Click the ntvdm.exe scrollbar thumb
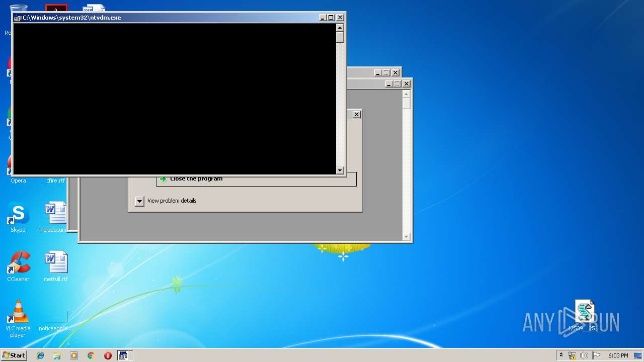The width and height of the screenshot is (644, 362). [x=340, y=37]
